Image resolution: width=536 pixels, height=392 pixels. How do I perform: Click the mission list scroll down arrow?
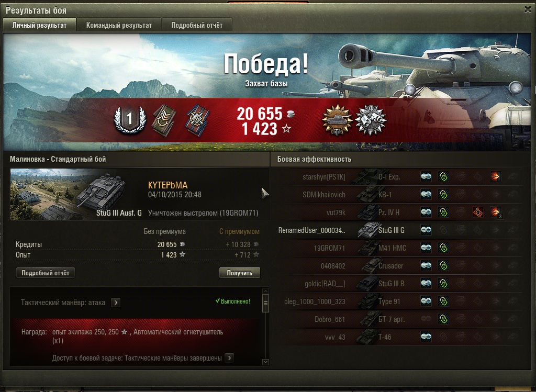(x=265, y=362)
